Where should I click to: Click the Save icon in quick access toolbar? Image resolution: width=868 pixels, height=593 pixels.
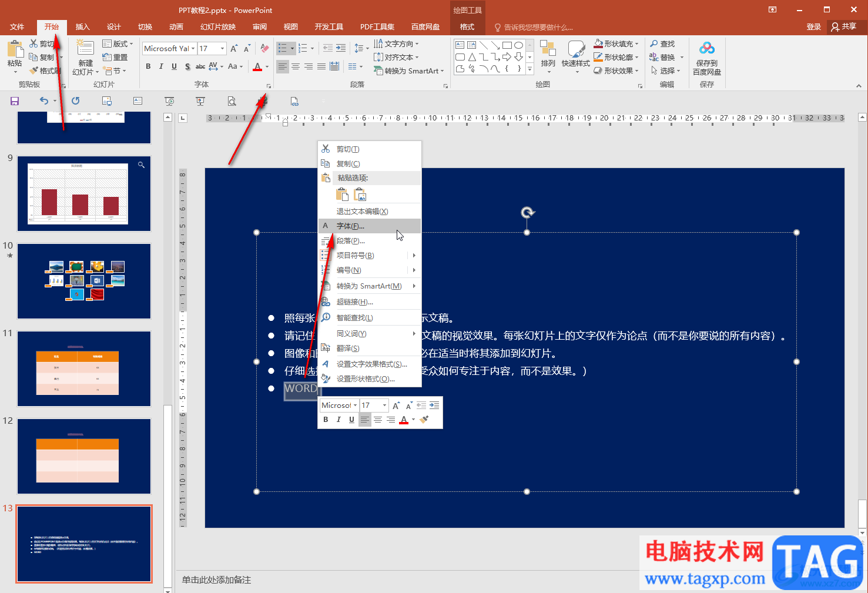point(15,101)
